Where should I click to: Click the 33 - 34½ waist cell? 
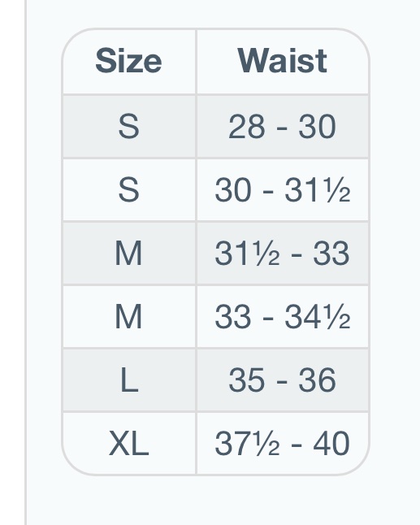[283, 316]
